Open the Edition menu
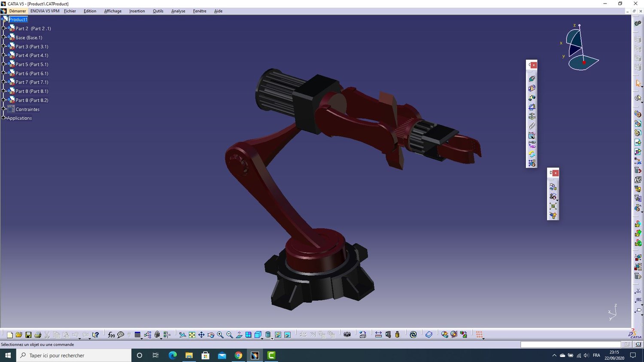The image size is (644, 362). (90, 11)
